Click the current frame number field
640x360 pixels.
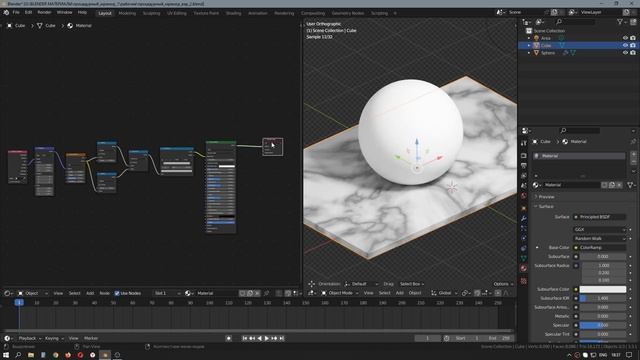coord(427,338)
